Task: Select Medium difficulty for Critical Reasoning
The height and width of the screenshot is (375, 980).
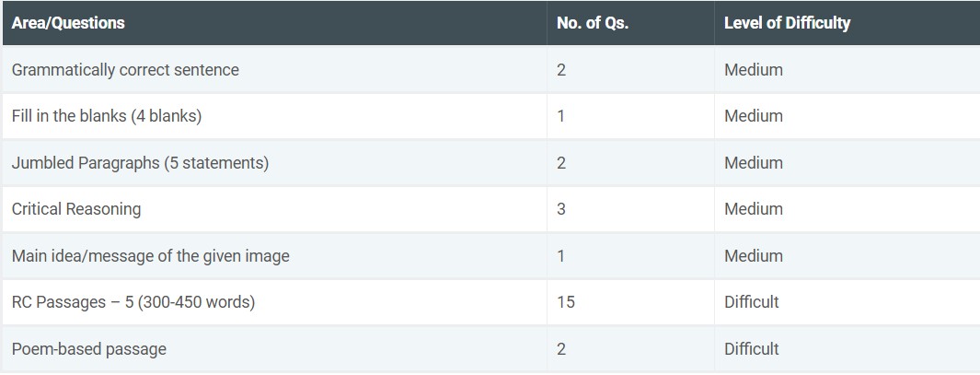Action: (x=754, y=209)
